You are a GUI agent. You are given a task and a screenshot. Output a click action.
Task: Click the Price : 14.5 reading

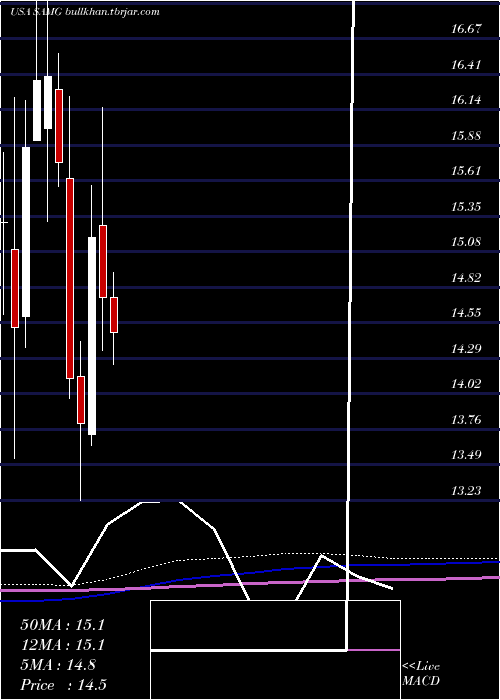(x=63, y=685)
